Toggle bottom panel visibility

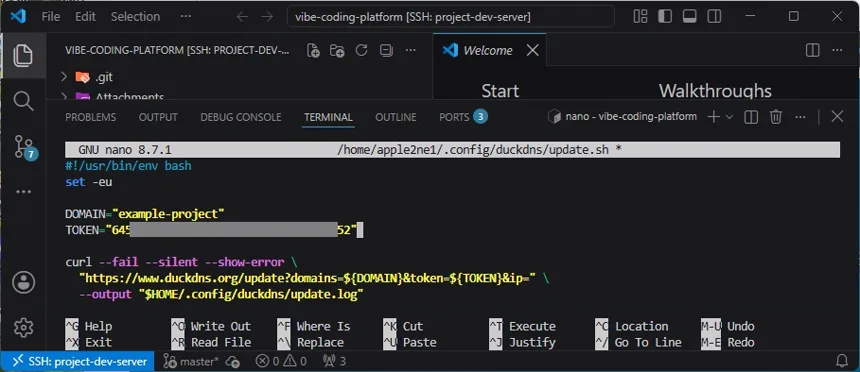689,16
